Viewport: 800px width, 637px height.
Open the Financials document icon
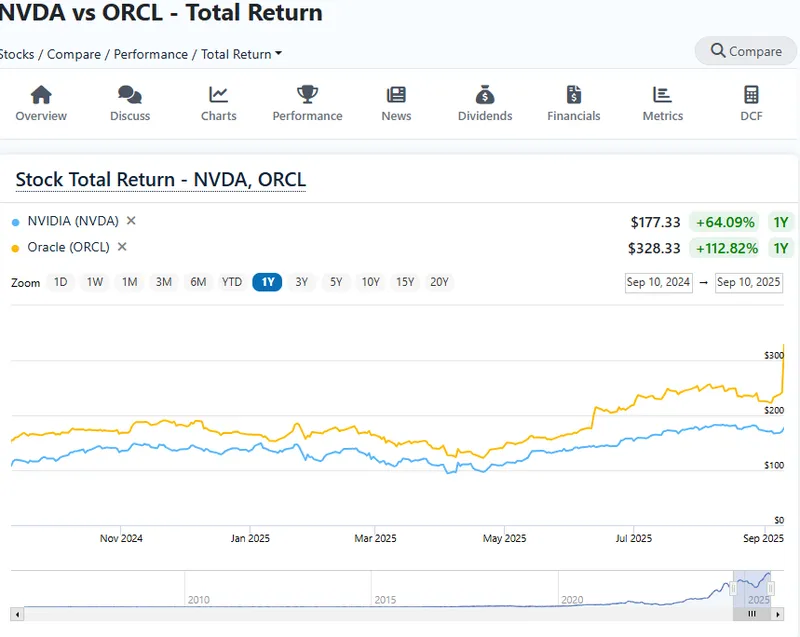573,95
